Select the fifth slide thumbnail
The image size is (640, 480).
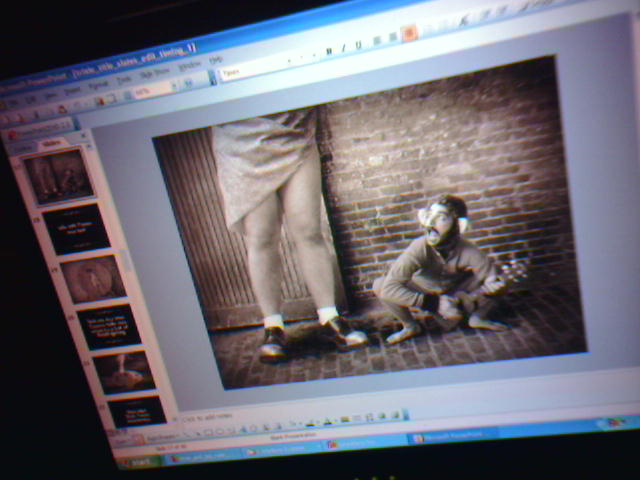coord(124,371)
